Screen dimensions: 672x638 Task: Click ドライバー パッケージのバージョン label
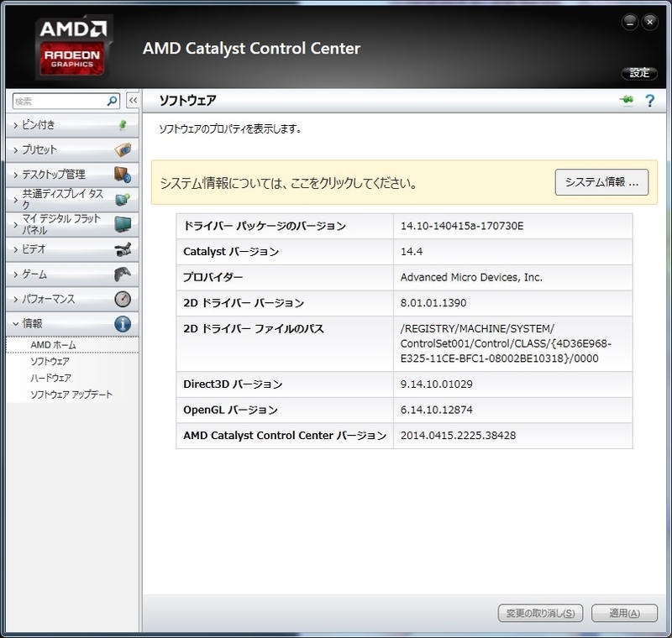[x=265, y=226]
